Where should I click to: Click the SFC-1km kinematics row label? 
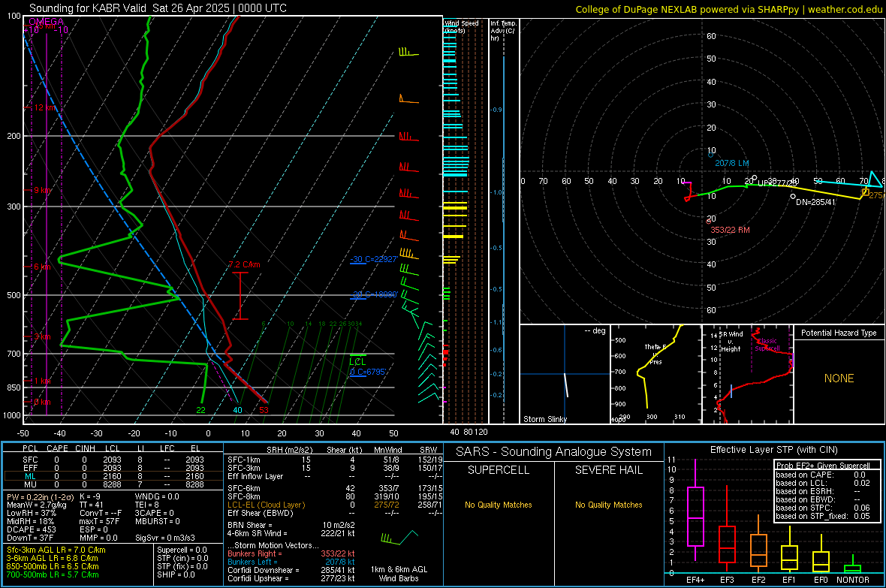(x=244, y=460)
